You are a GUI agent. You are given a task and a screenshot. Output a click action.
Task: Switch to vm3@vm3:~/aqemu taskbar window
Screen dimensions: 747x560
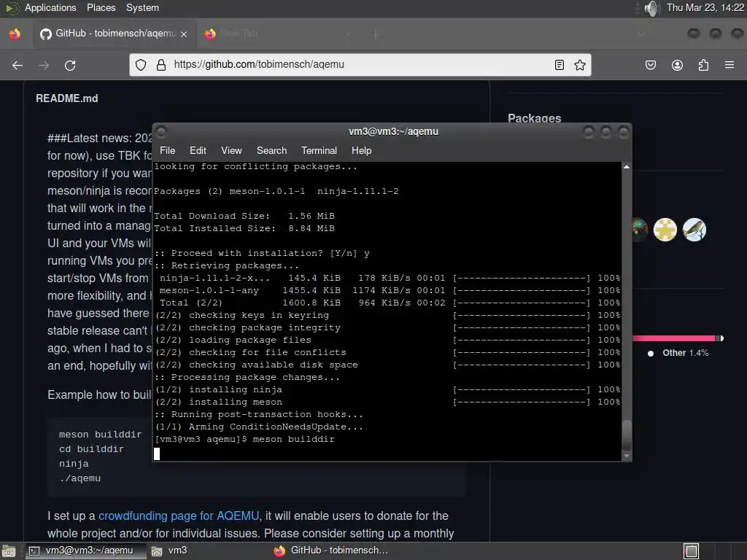click(x=85, y=551)
